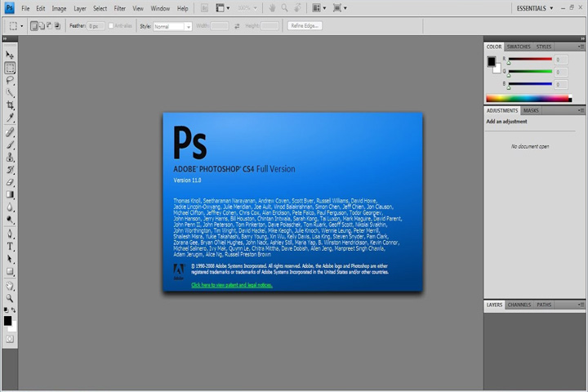Switch to the Channels tab

[x=519, y=305]
